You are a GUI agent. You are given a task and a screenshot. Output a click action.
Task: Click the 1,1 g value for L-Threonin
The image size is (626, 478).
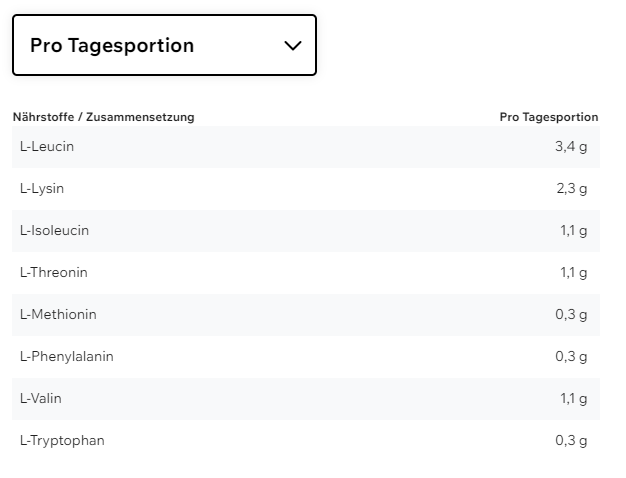click(x=573, y=273)
